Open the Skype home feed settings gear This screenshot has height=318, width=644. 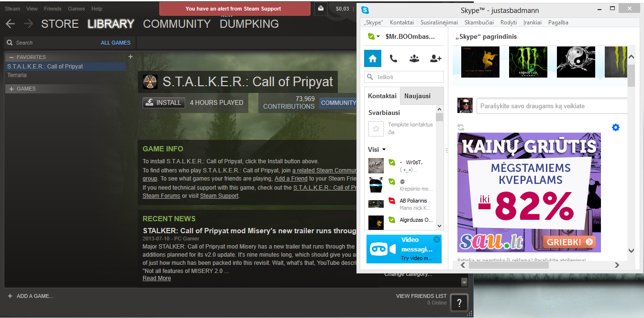tap(616, 127)
